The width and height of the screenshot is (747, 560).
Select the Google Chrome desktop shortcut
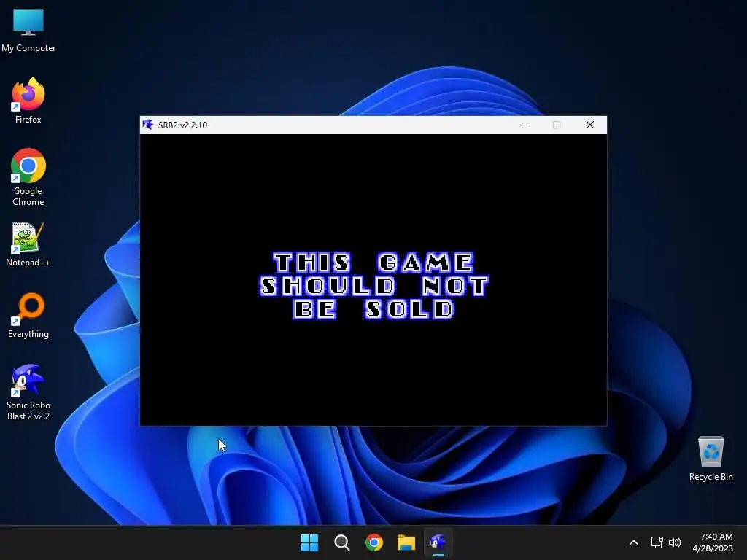[28, 177]
